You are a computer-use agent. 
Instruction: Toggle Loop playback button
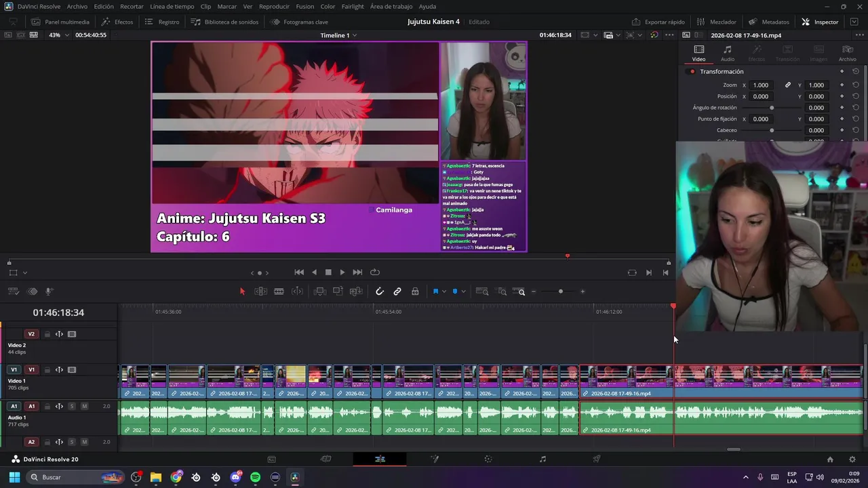[x=374, y=272]
